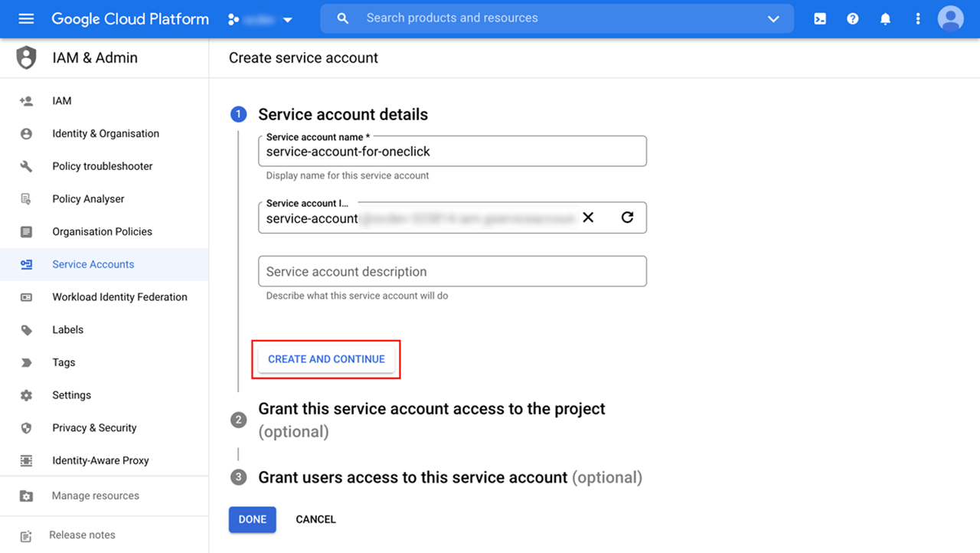
Task: Expand step 3 Grant users access
Action: [x=450, y=477]
